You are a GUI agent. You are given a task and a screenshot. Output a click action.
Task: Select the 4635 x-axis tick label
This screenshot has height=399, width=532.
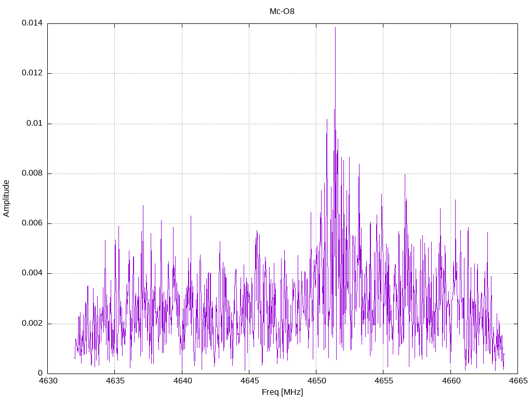click(x=114, y=381)
